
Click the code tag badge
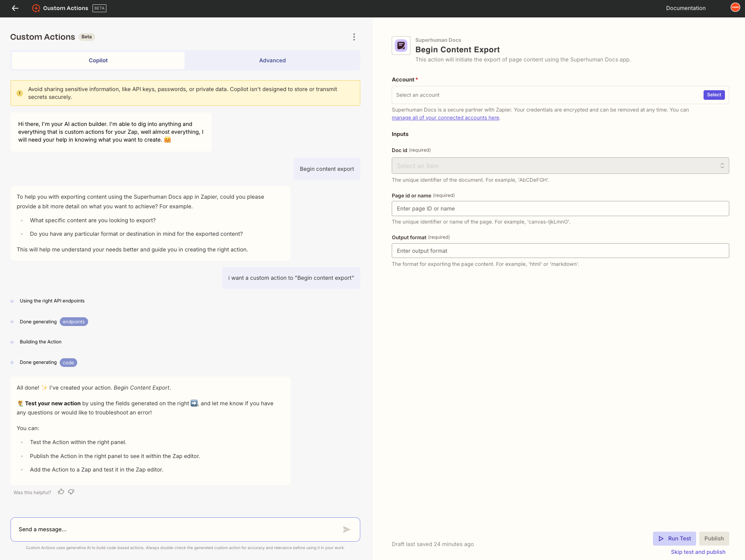68,363
